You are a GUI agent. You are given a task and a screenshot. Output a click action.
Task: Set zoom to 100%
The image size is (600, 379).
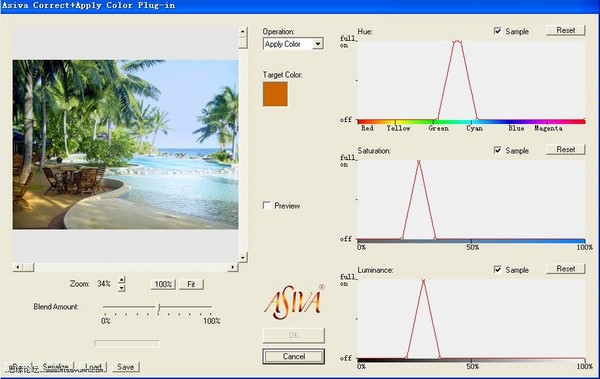point(163,284)
